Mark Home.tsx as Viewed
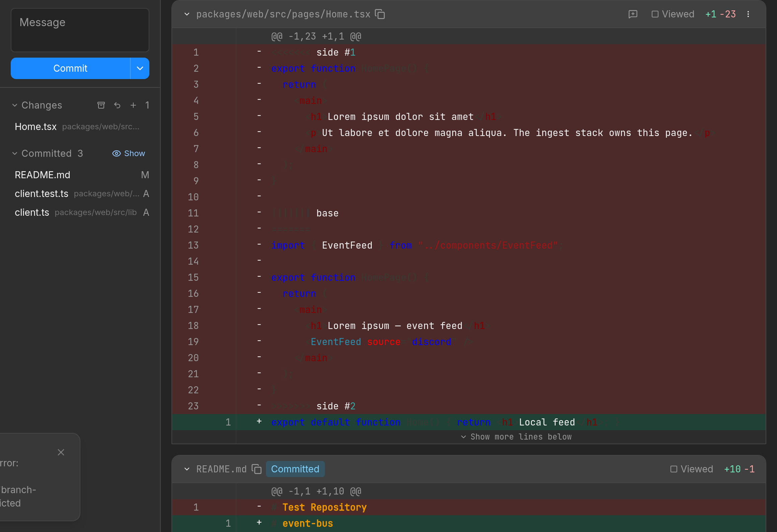The height and width of the screenshot is (532, 777). 673,14
